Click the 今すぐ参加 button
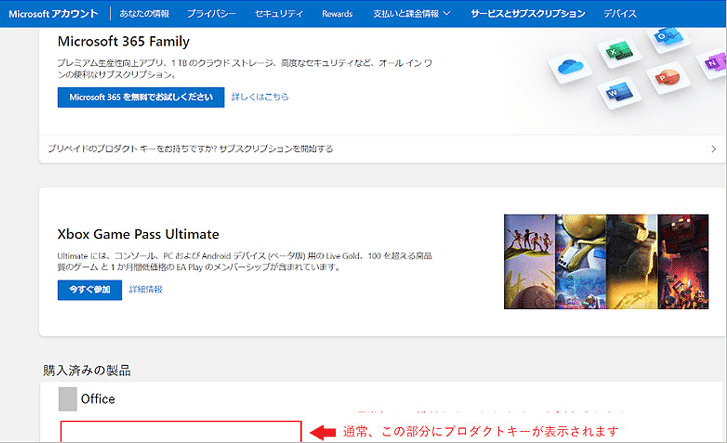This screenshot has height=443, width=727. (89, 290)
